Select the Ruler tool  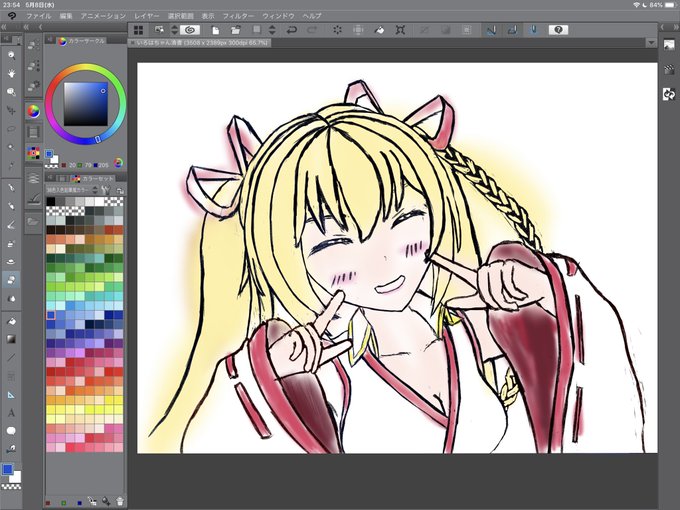(x=11, y=394)
